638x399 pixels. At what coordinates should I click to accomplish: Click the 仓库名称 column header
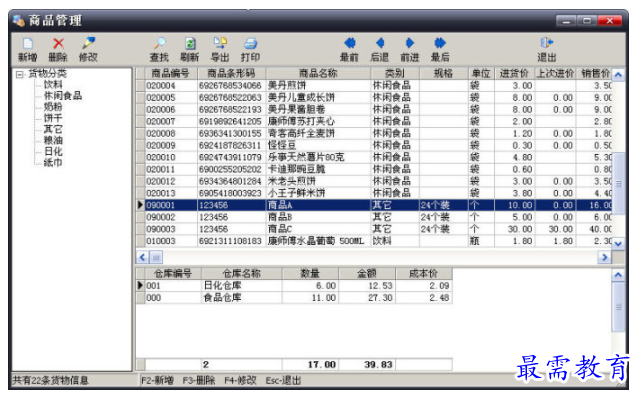click(242, 274)
